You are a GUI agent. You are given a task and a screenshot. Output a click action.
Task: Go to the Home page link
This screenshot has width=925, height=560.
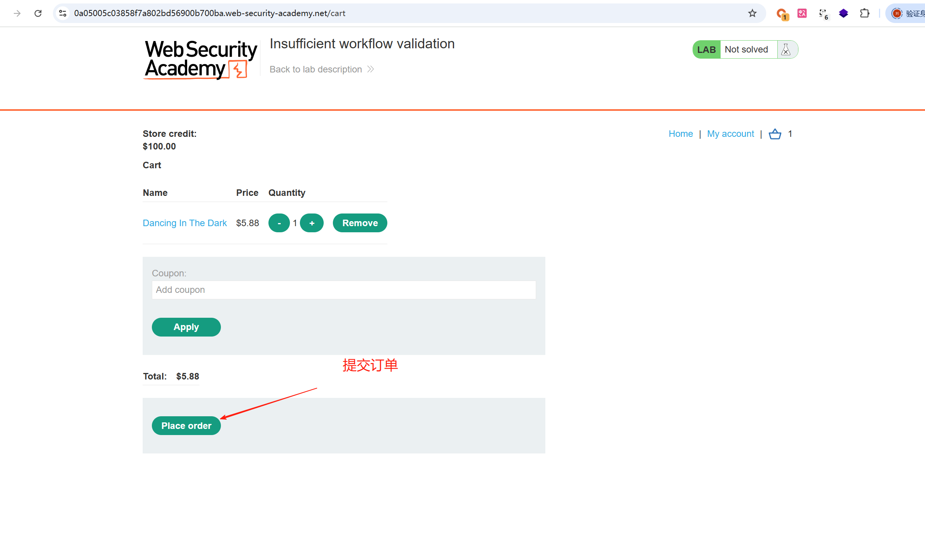(680, 134)
